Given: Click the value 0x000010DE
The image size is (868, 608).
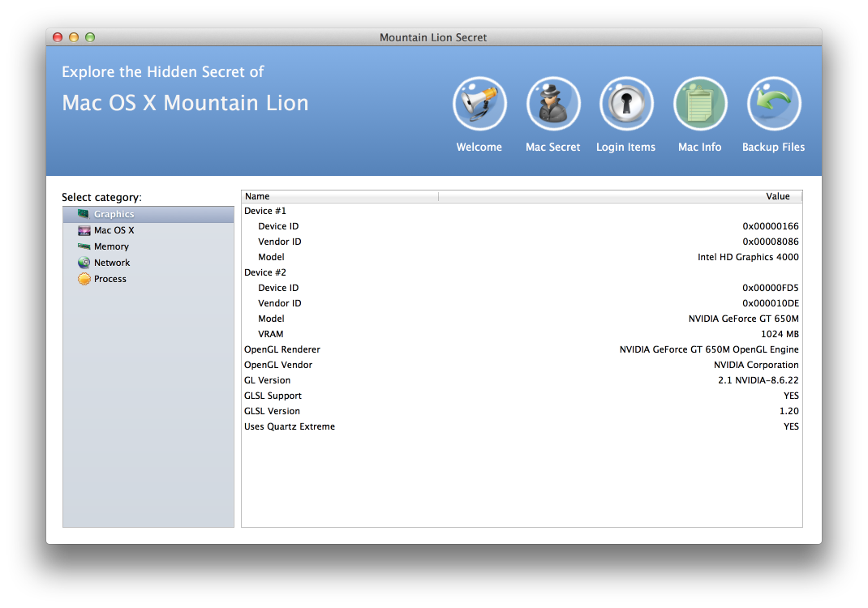Looking at the screenshot, I should [x=771, y=303].
